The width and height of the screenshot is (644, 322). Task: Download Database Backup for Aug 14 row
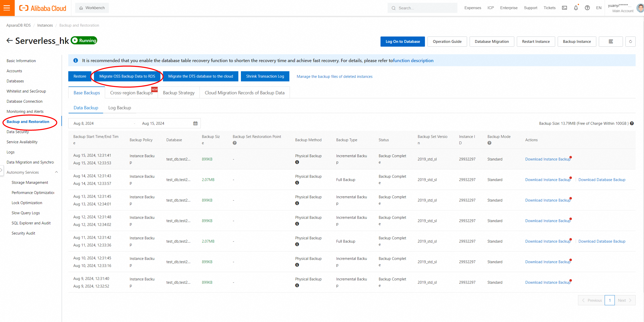602,180
